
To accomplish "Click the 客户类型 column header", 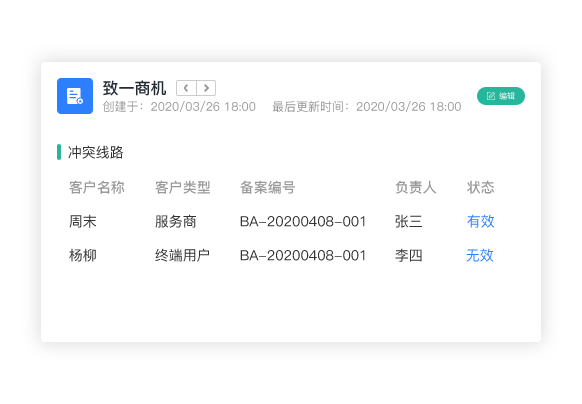I will coord(183,188).
